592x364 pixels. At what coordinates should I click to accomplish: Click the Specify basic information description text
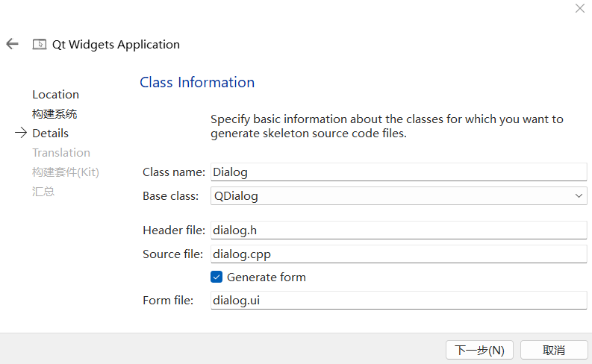(x=387, y=126)
